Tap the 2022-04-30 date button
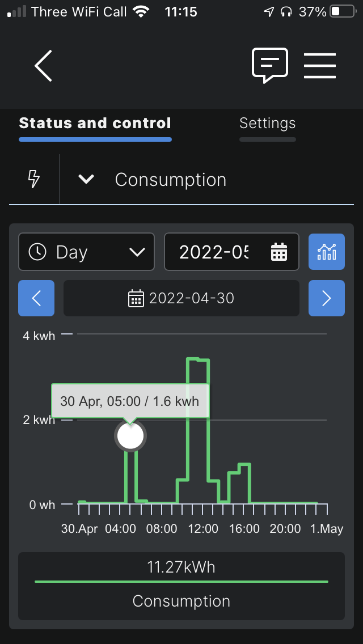 (x=181, y=298)
